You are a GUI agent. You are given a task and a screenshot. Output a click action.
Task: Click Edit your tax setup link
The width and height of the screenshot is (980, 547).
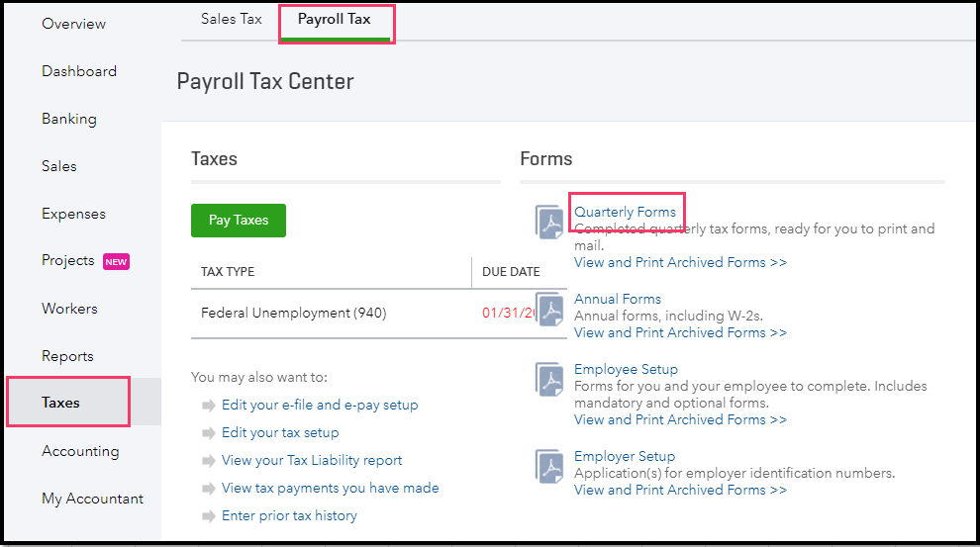coord(280,432)
